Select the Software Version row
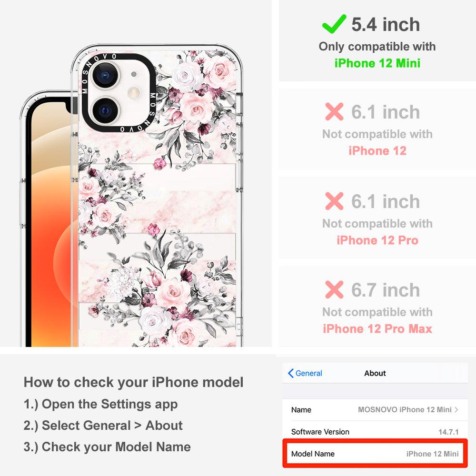Viewport: 476px width, 476px height. pyautogui.click(x=375, y=431)
